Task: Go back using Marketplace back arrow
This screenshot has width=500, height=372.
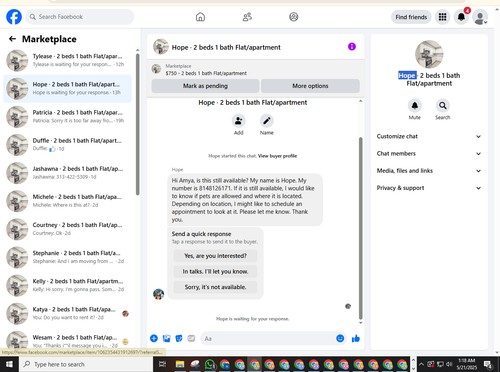Action: point(12,39)
